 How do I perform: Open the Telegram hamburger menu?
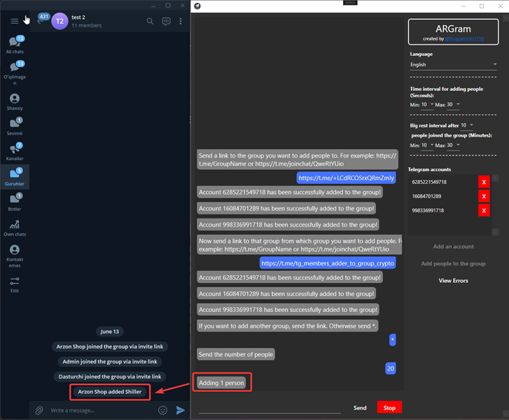[14, 22]
